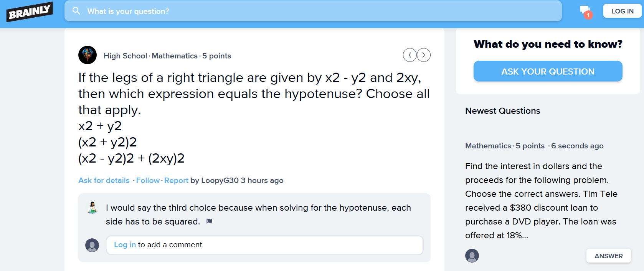This screenshot has width=644, height=271.
Task: Go to next question arrow
Action: pos(424,55)
